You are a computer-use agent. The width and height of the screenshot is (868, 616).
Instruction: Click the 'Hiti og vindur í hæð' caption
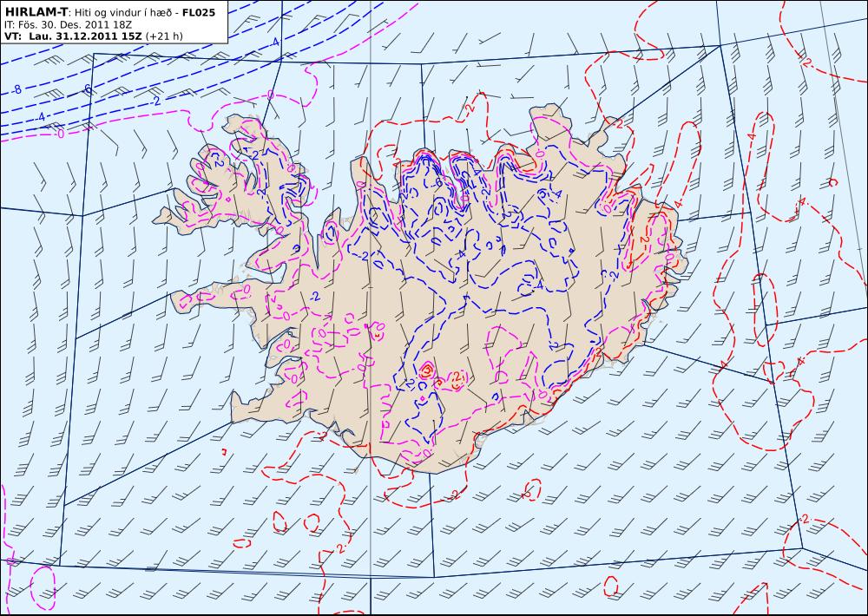[x=123, y=12]
